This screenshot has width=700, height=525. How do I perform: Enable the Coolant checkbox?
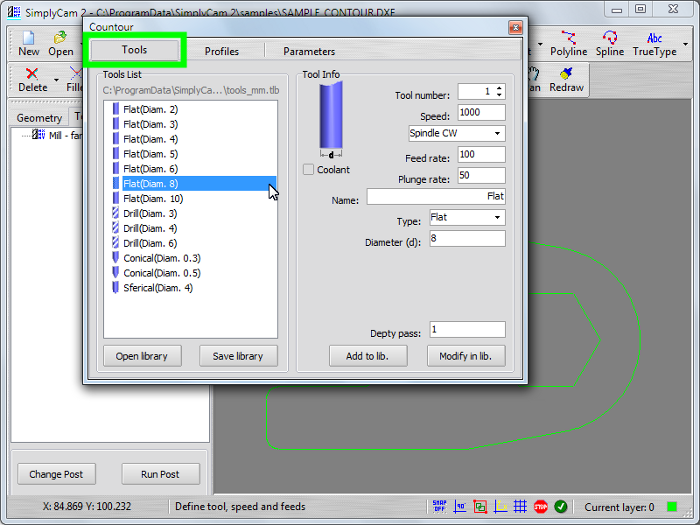(x=309, y=170)
